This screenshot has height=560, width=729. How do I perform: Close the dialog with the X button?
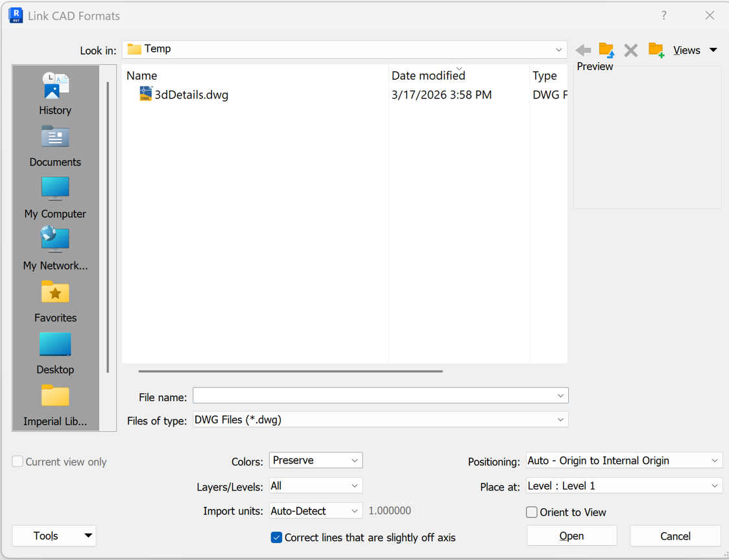(710, 16)
